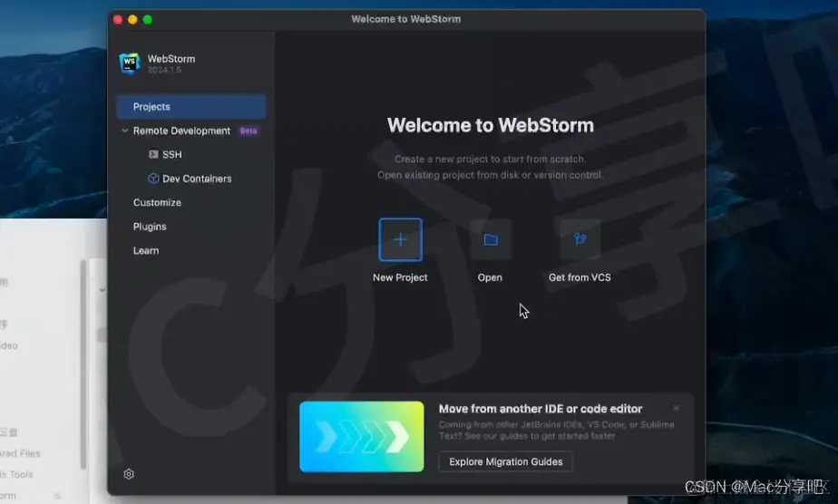Click the SSH terminal icon
Viewport: 838px width, 504px height.
point(153,154)
